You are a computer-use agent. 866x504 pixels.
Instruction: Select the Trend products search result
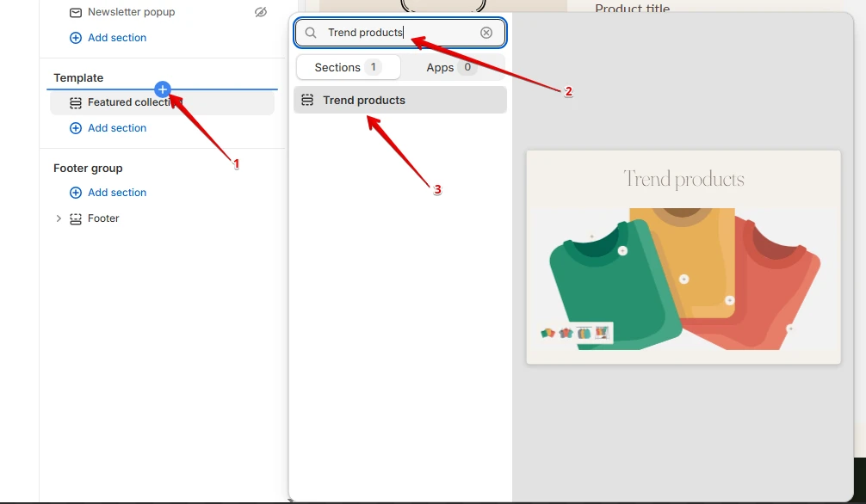pyautogui.click(x=400, y=100)
